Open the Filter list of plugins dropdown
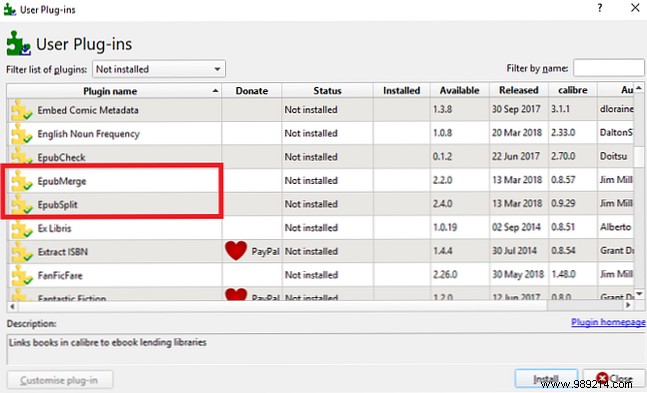 coord(159,69)
